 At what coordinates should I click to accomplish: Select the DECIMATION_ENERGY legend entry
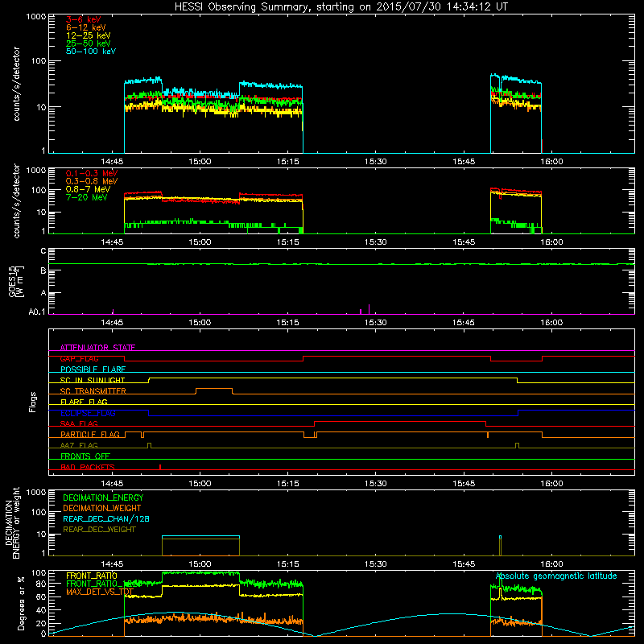point(103,497)
